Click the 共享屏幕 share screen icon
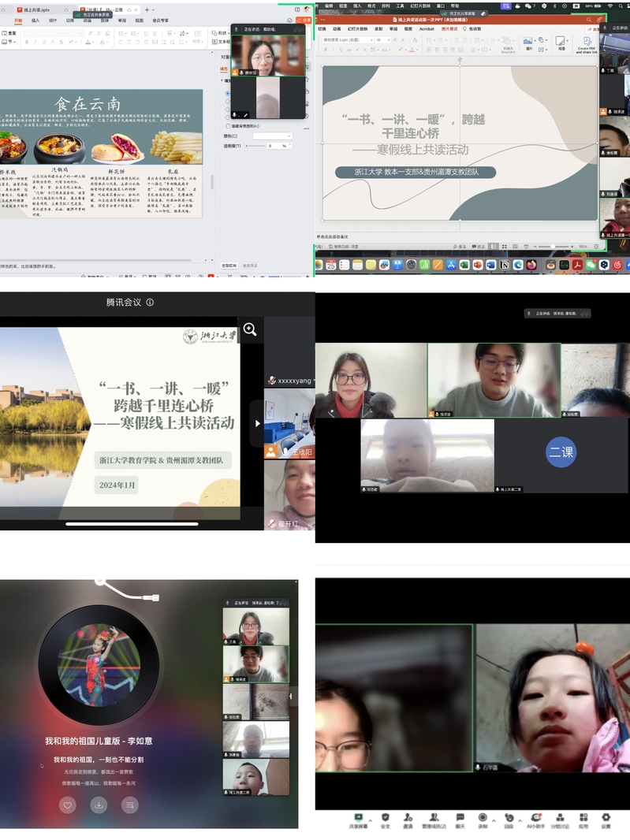This screenshot has width=630, height=840. point(359,818)
